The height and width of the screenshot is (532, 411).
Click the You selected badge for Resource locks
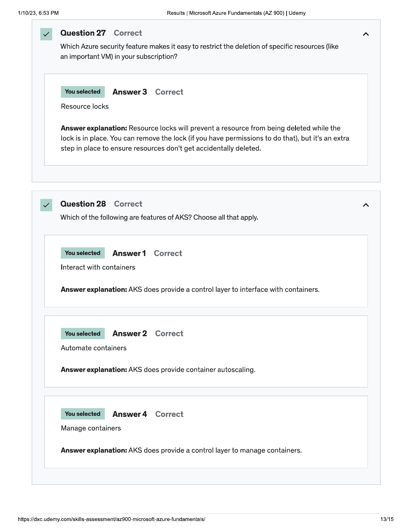83,92
